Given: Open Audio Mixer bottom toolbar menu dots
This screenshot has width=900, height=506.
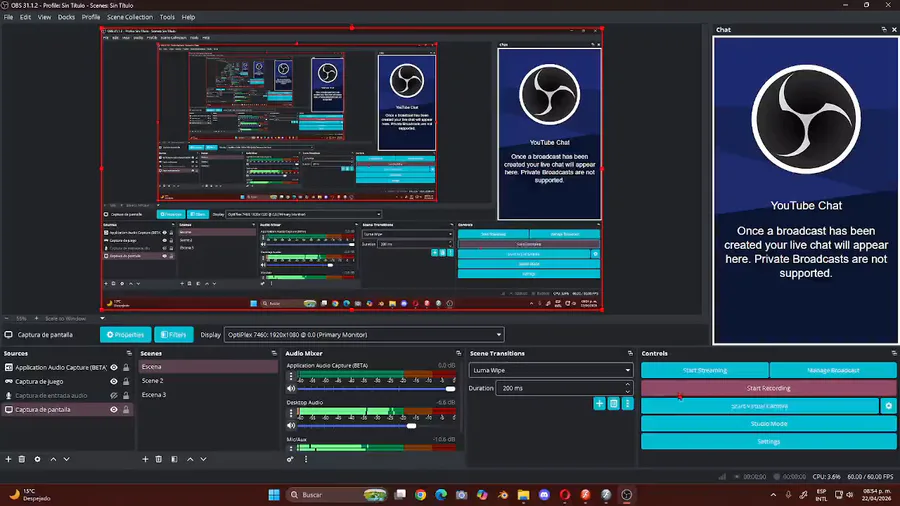Looking at the screenshot, I should (x=306, y=459).
